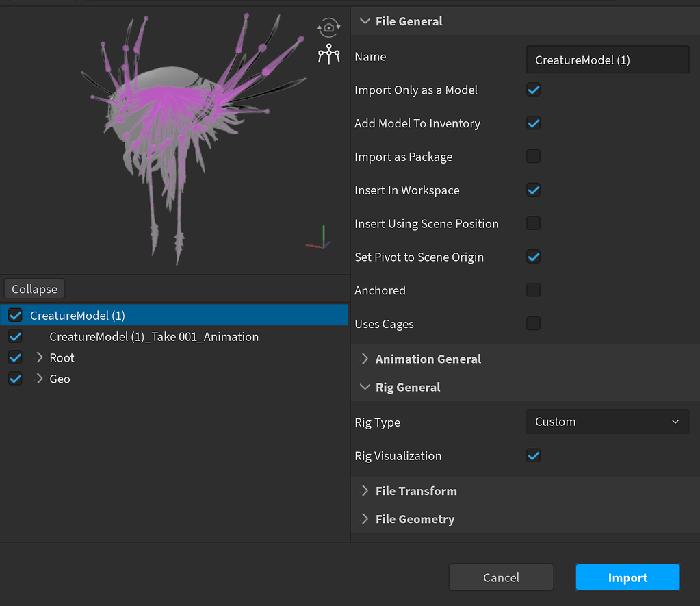Check the Anchored option
700x606 pixels.
pyautogui.click(x=533, y=290)
